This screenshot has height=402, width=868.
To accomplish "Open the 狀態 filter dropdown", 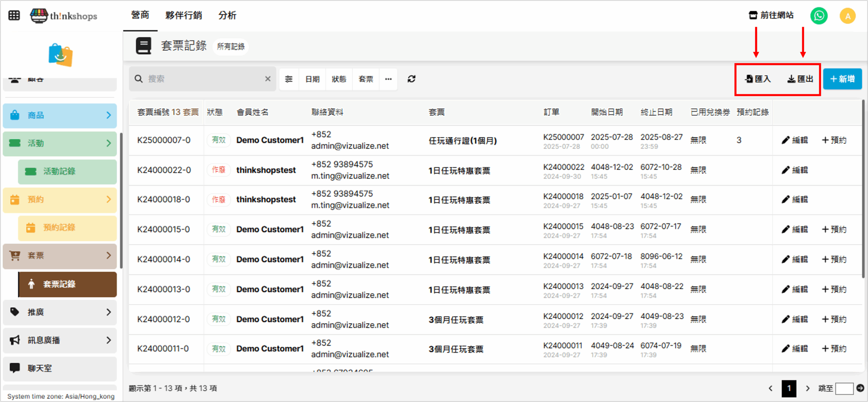I will click(339, 79).
